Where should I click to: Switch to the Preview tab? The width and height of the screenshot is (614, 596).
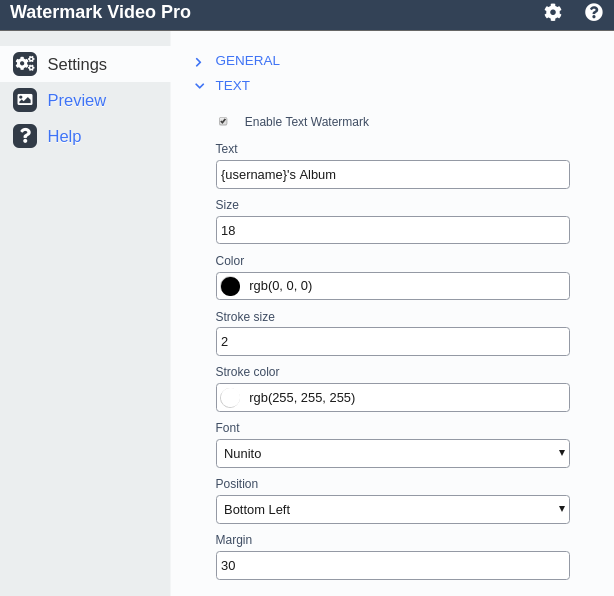76,100
